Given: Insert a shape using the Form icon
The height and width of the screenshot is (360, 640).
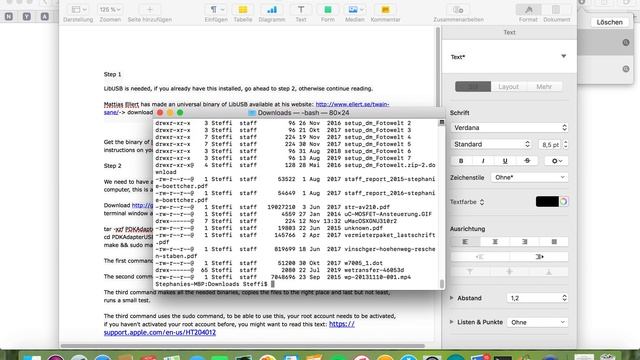Looking at the screenshot, I should [x=327, y=9].
